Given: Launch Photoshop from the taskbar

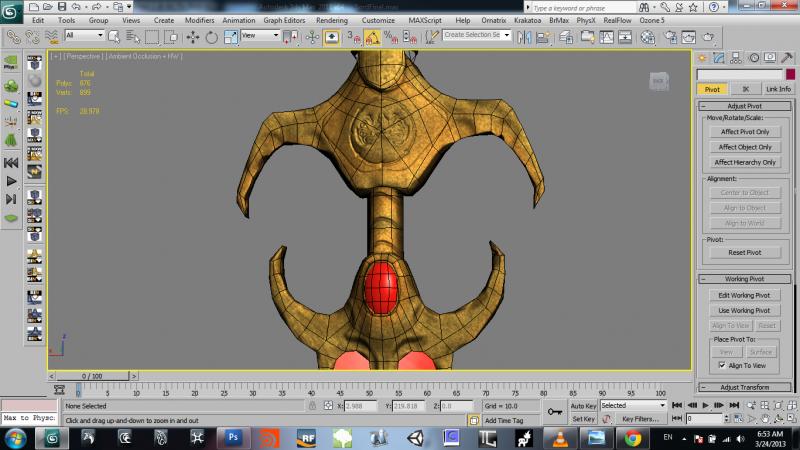Looking at the screenshot, I should (x=233, y=438).
